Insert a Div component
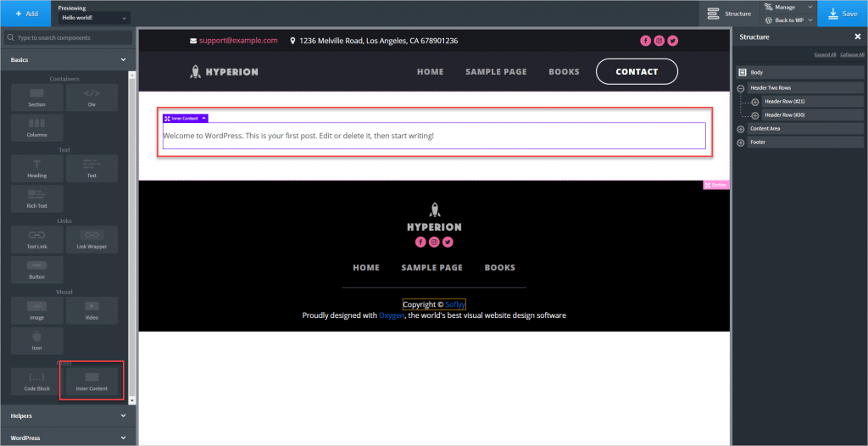868x446 pixels. click(x=92, y=97)
